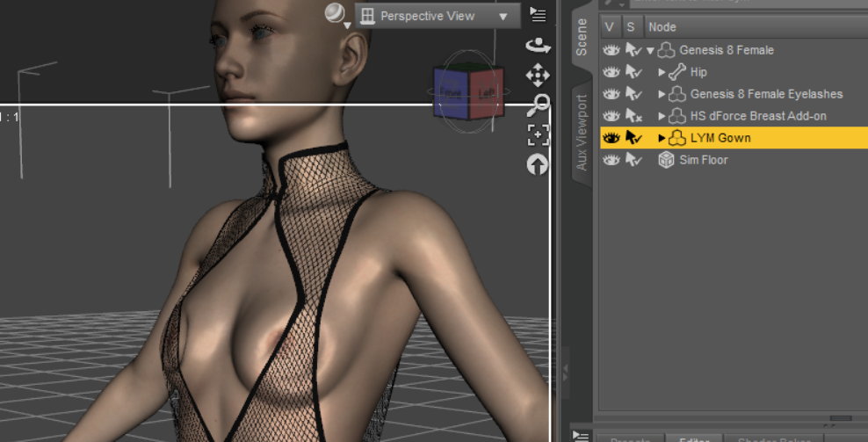
Task: Open the Perspective View camera dropdown
Action: pyautogui.click(x=438, y=16)
